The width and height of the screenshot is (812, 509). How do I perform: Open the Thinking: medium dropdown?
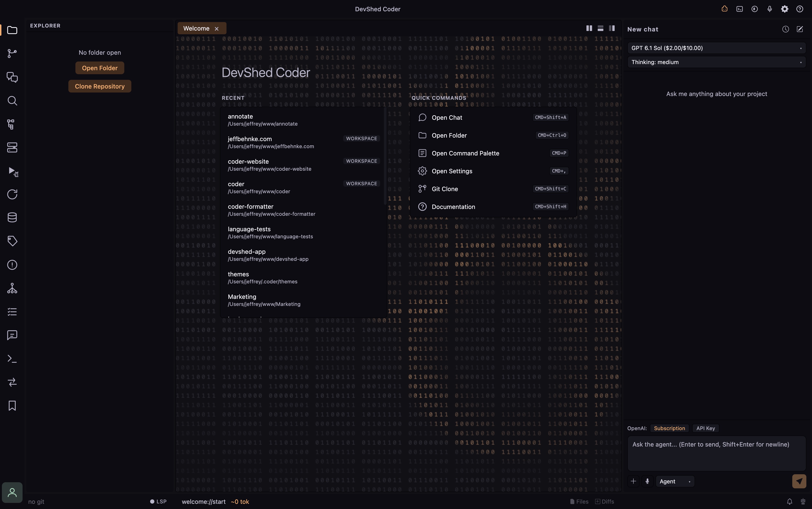pyautogui.click(x=716, y=62)
